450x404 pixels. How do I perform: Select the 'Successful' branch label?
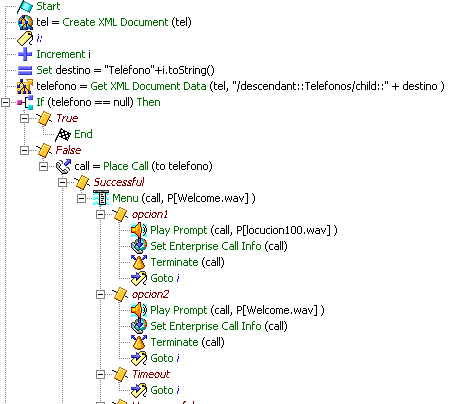pyautogui.click(x=119, y=182)
